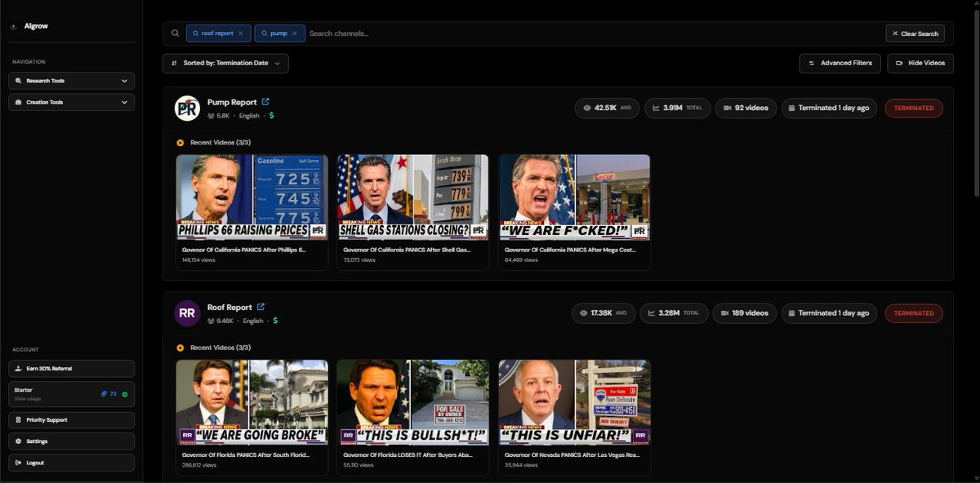The height and width of the screenshot is (483, 980).
Task: Click title 'Governor Of California PANICS After Phillips 6...'
Action: pyautogui.click(x=243, y=250)
